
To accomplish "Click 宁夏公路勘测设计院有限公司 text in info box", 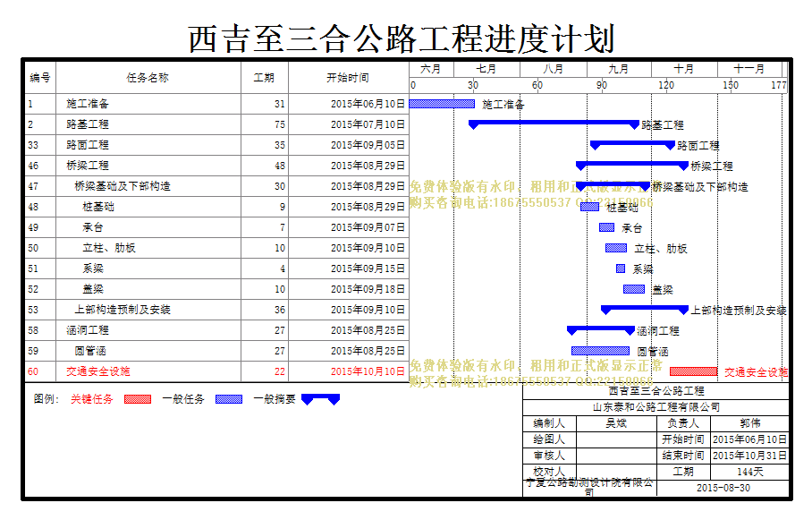I will (589, 487).
